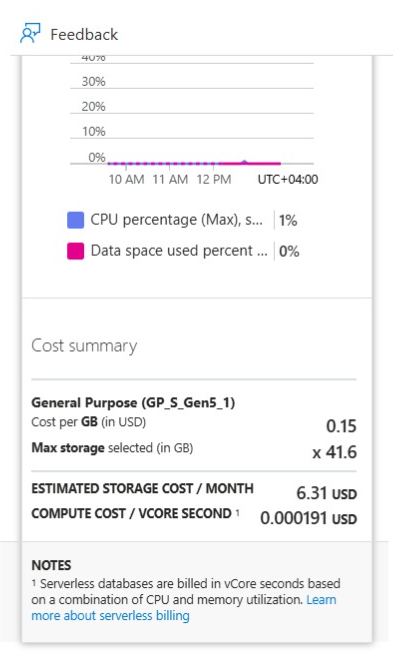
Task: Click the 6.31 USD estimated storage cost
Action: pyautogui.click(x=326, y=493)
